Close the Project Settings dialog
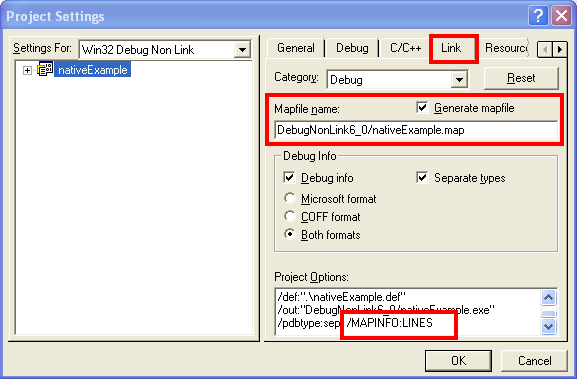The height and width of the screenshot is (379, 577). pyautogui.click(x=561, y=16)
